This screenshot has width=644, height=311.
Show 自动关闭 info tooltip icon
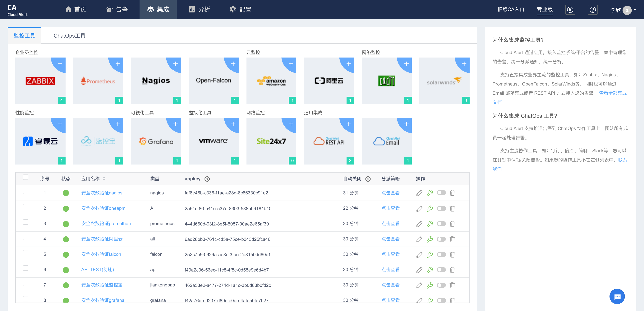point(368,179)
